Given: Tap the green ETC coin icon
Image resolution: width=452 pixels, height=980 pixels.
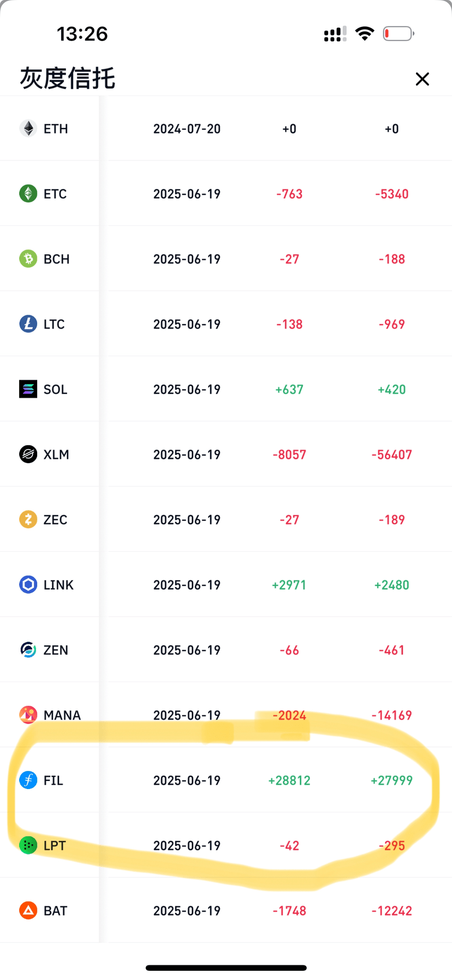Looking at the screenshot, I should [28, 194].
